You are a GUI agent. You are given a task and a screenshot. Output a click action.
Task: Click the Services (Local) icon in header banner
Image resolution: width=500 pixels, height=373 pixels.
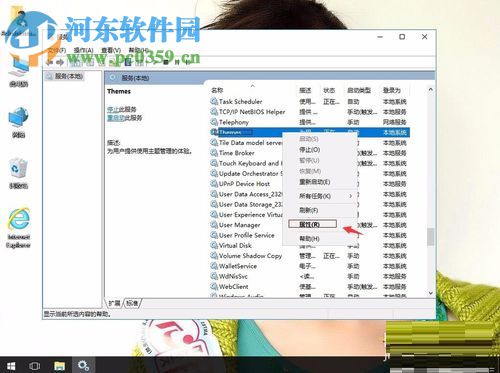pos(113,78)
